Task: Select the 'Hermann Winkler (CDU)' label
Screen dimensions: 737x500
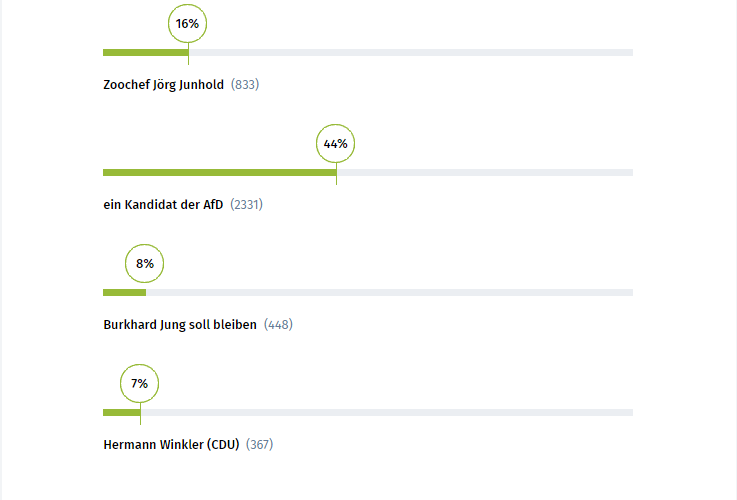Action: (x=171, y=445)
